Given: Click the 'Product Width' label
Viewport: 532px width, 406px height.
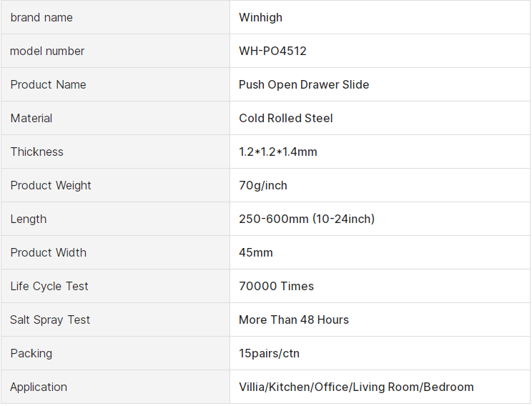Looking at the screenshot, I should coord(48,252).
